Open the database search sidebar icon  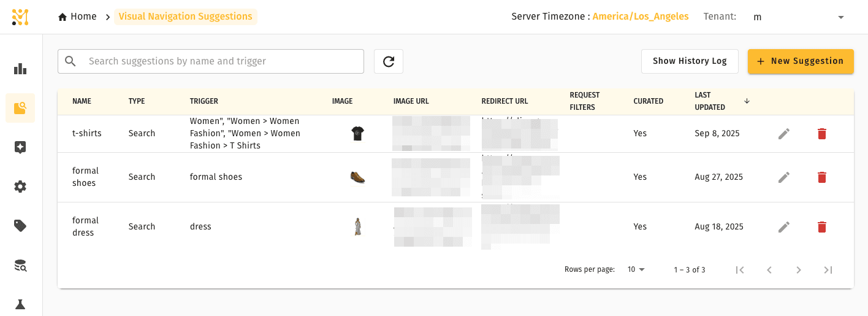[x=20, y=265]
